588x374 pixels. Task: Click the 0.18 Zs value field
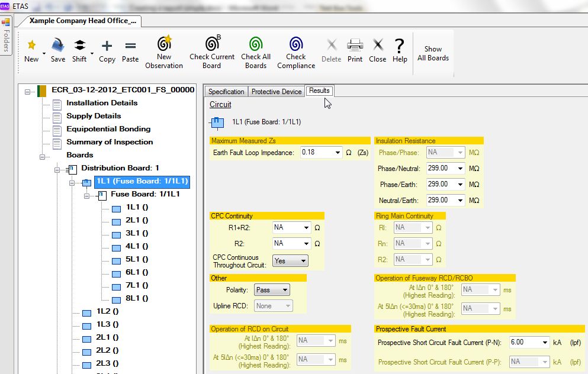click(x=317, y=152)
